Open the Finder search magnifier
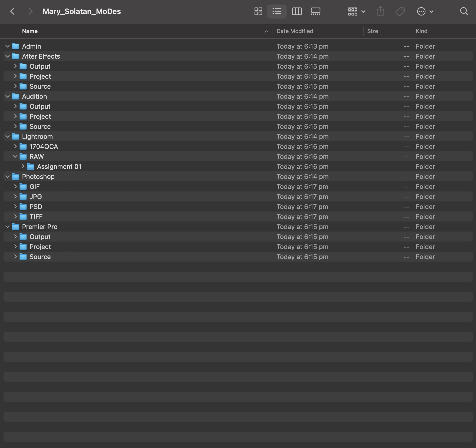The image size is (476, 448). point(464,11)
